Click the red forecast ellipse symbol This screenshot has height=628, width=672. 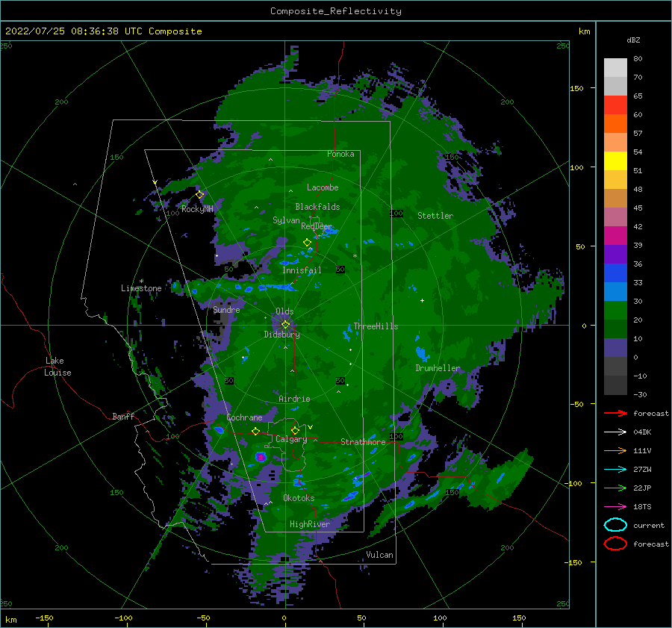pyautogui.click(x=615, y=544)
